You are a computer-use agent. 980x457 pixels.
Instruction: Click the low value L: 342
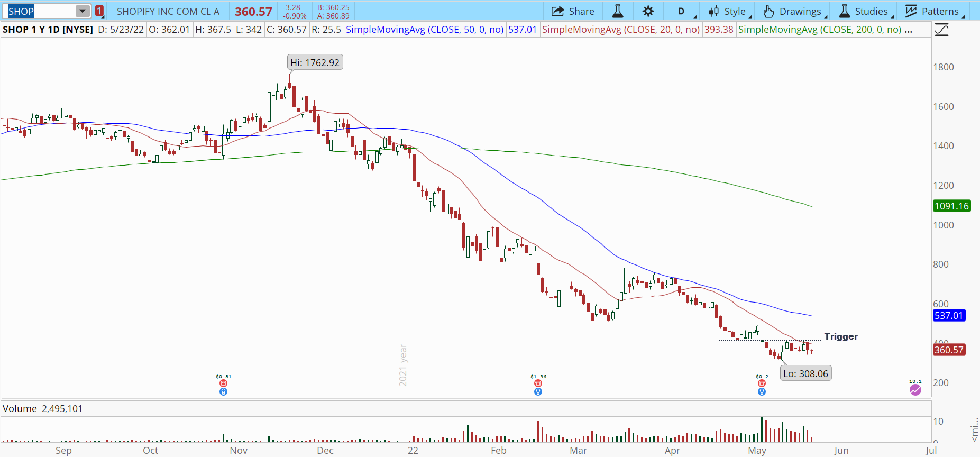click(249, 30)
